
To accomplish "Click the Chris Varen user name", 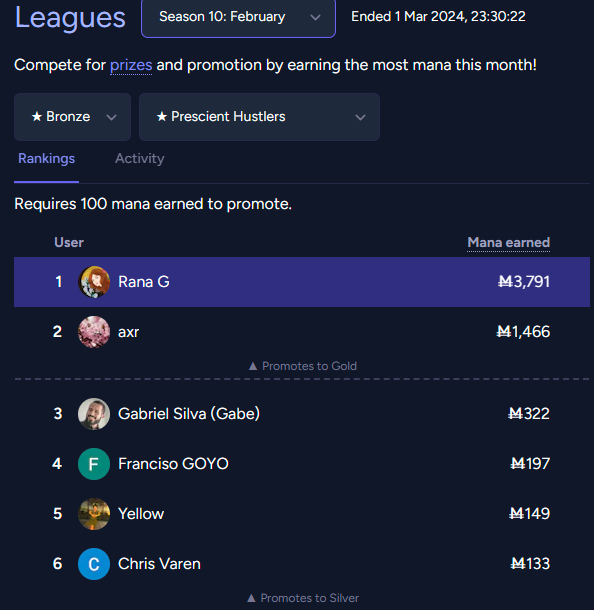I will tap(159, 564).
